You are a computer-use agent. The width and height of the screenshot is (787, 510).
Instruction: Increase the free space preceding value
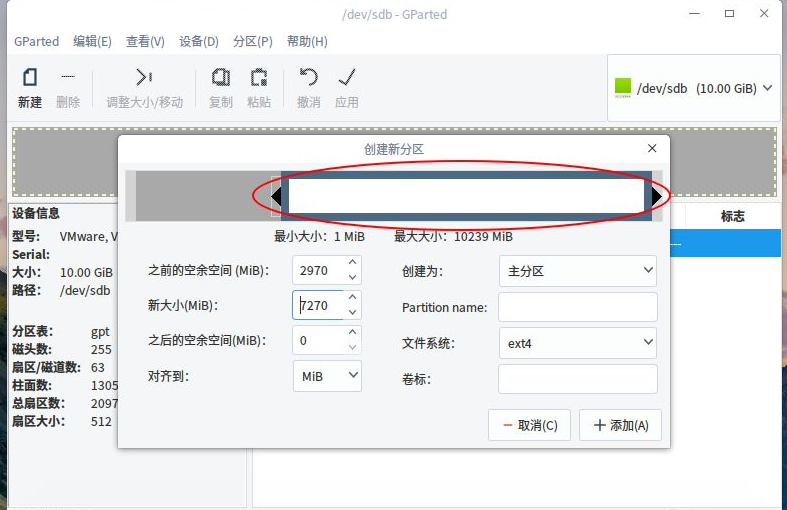pyautogui.click(x=352, y=264)
